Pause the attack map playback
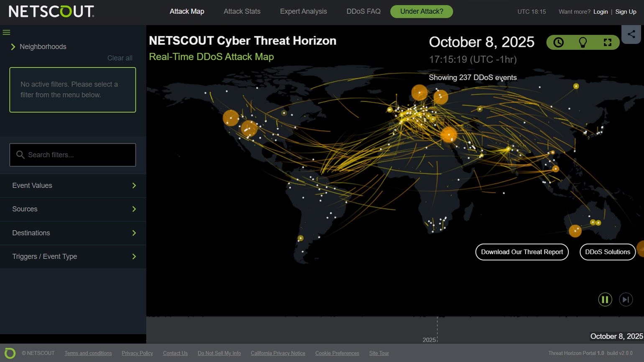The width and height of the screenshot is (644, 362). pyautogui.click(x=605, y=300)
